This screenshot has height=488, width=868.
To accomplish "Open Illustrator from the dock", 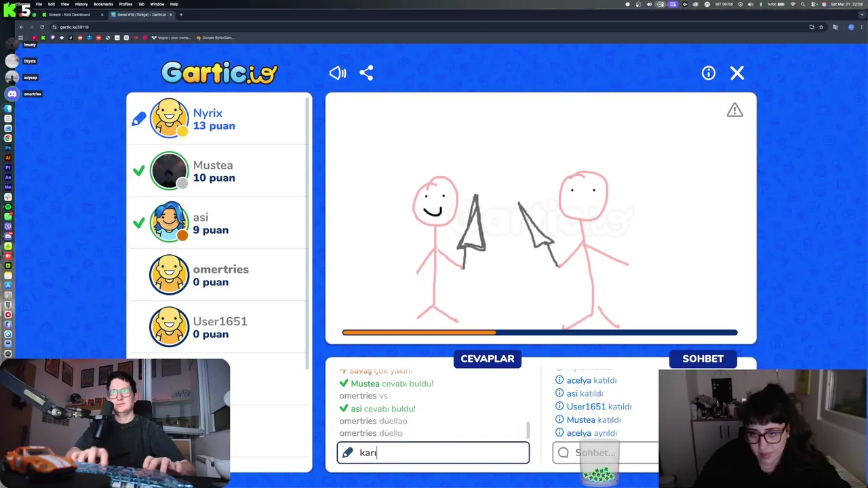I will click(8, 158).
